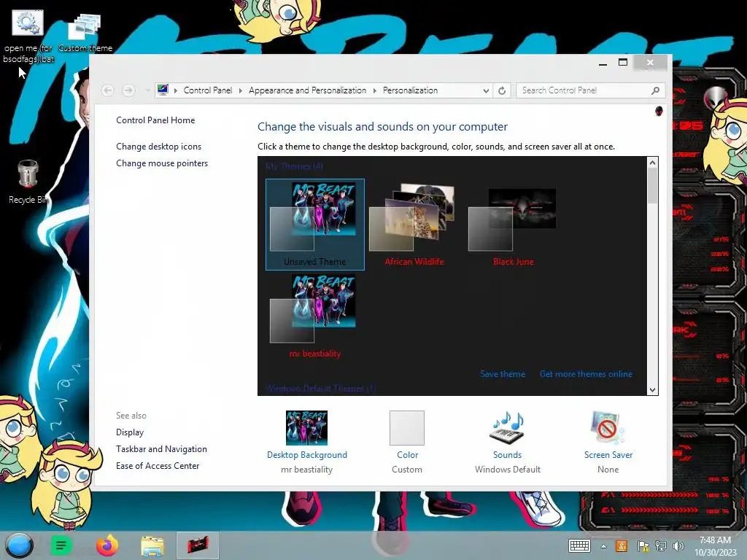
Task: Maximize the Personalization window
Action: 623,63
